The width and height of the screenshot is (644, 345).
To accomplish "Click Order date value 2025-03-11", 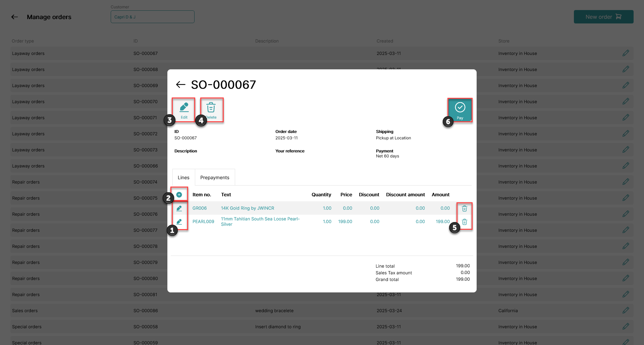I will (286, 138).
